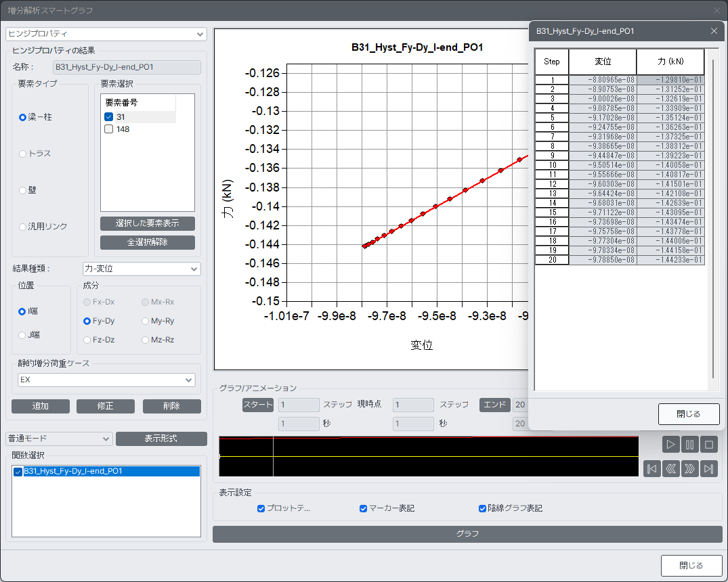Click the table popup vertical scrollbar

712,219
